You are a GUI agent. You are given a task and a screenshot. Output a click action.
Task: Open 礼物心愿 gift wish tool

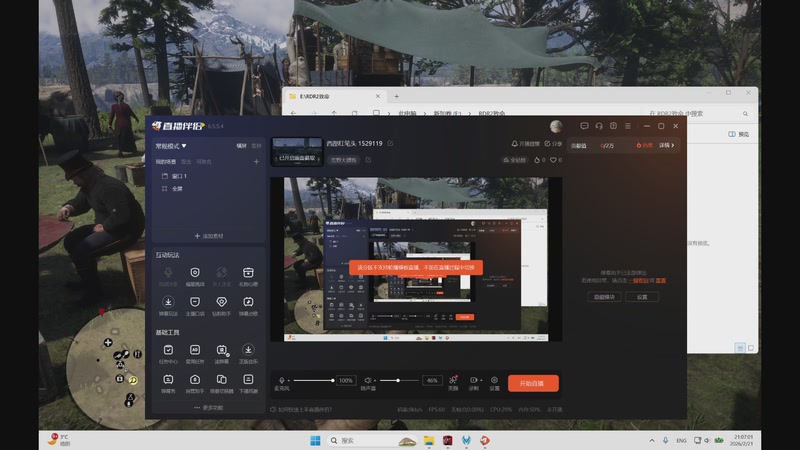coord(248,276)
